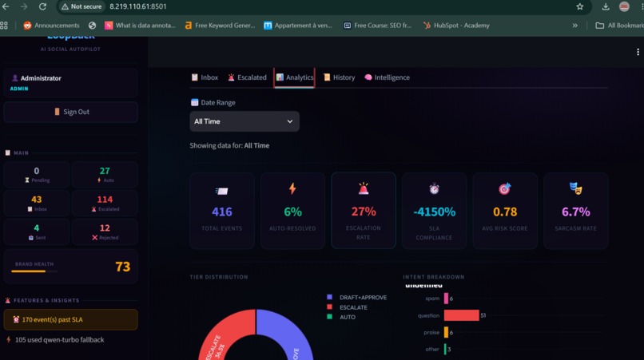
Task: Open the Inbox tab
Action: click(x=205, y=77)
